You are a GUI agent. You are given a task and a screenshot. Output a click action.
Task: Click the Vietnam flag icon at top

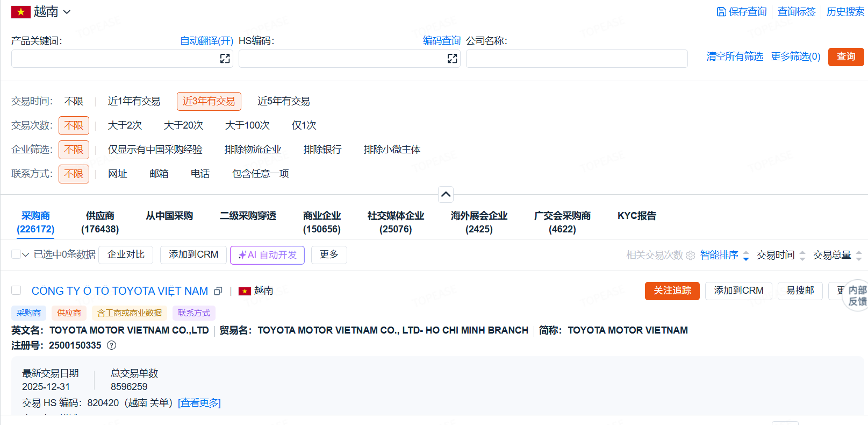tap(20, 12)
